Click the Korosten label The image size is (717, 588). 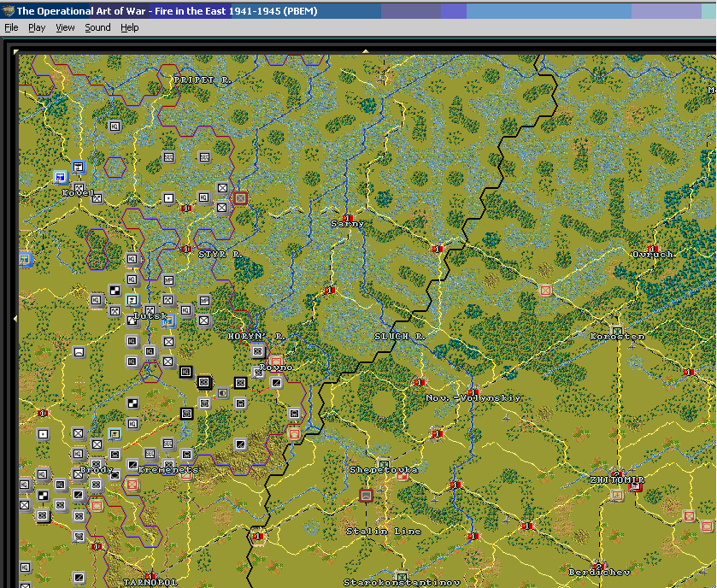(x=617, y=337)
